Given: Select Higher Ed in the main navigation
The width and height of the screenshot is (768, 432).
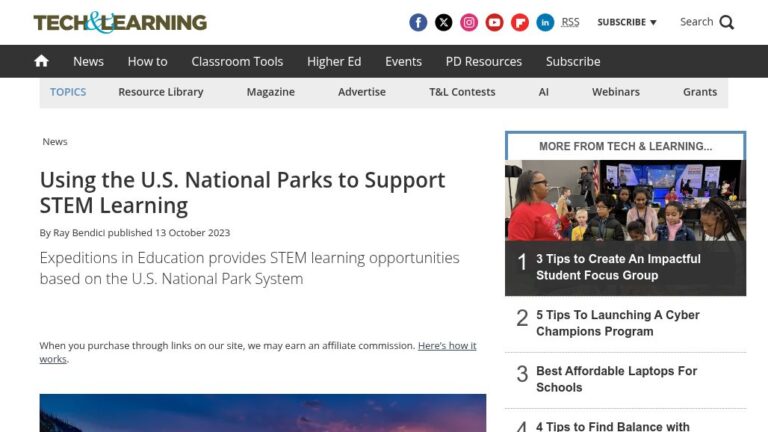Looking at the screenshot, I should (334, 61).
